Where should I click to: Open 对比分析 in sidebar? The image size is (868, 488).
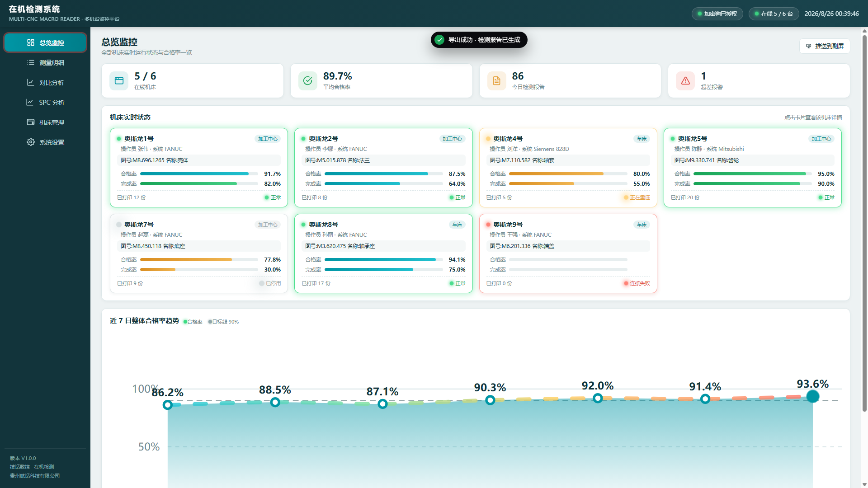[45, 82]
